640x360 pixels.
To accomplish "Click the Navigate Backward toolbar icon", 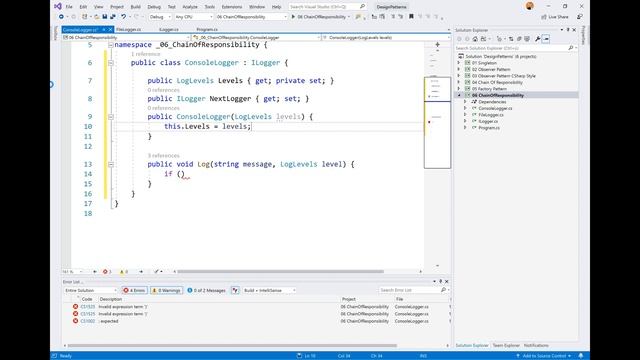I will coord(61,17).
